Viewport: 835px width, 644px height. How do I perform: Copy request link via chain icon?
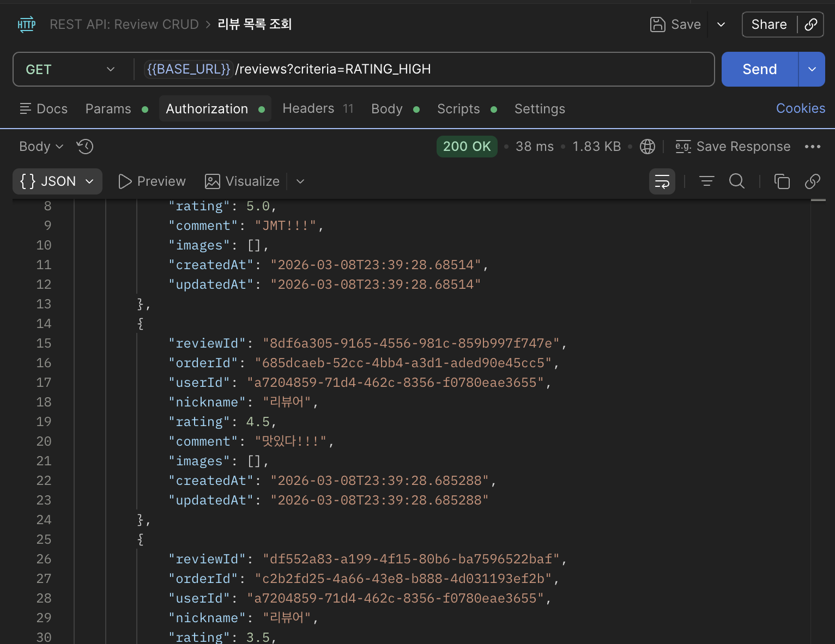click(x=811, y=25)
